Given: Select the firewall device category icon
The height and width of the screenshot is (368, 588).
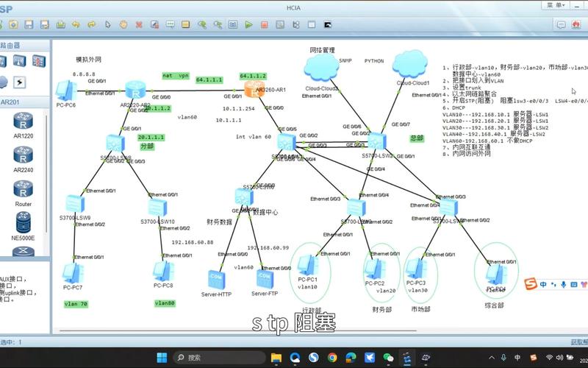Looking at the screenshot, I should point(39,61).
